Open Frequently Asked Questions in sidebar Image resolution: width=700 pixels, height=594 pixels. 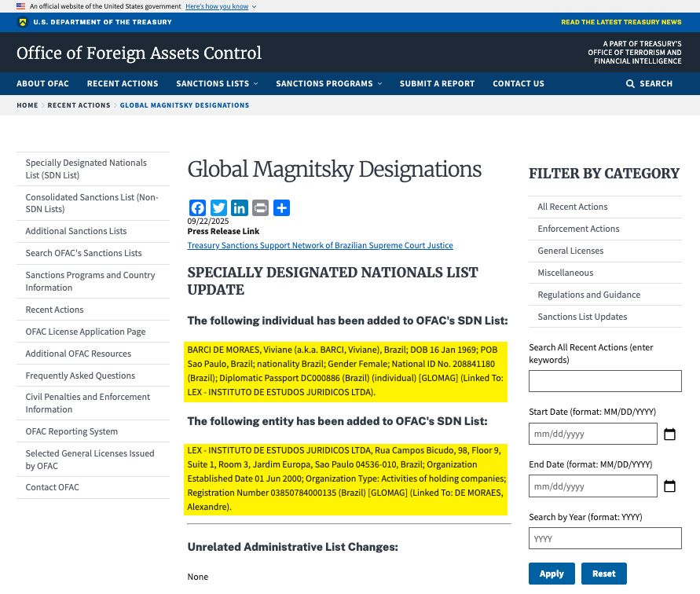pyautogui.click(x=80, y=376)
